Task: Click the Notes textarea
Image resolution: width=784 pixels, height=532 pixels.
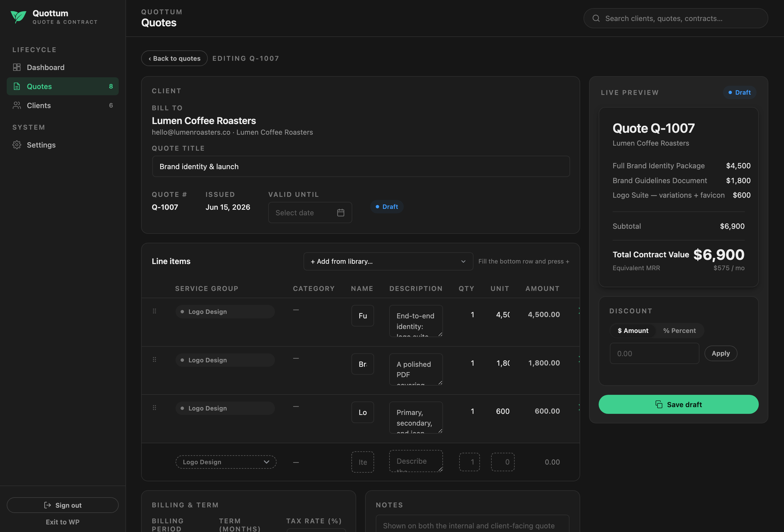Action: click(x=472, y=524)
